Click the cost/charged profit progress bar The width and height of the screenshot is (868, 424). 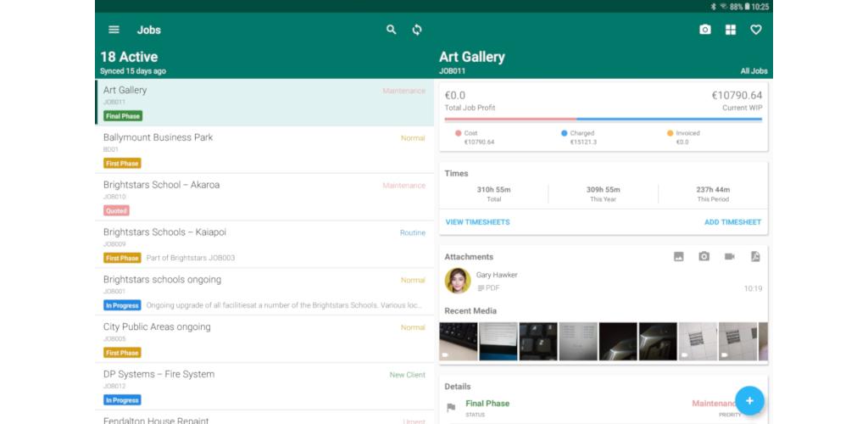[x=604, y=119]
